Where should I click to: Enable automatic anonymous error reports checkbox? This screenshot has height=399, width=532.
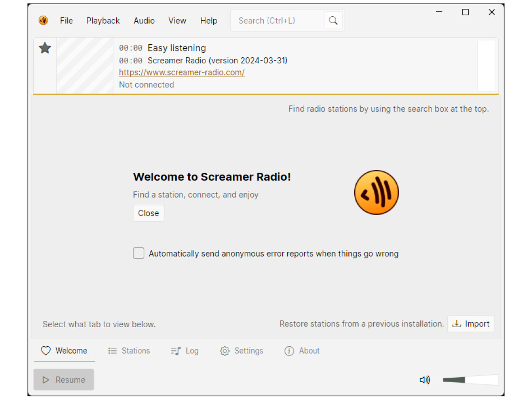pyautogui.click(x=139, y=253)
